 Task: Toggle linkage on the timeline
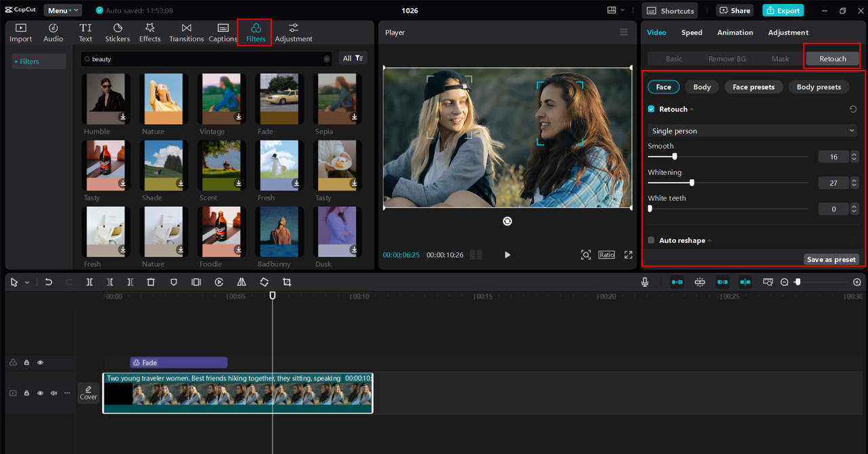(722, 282)
